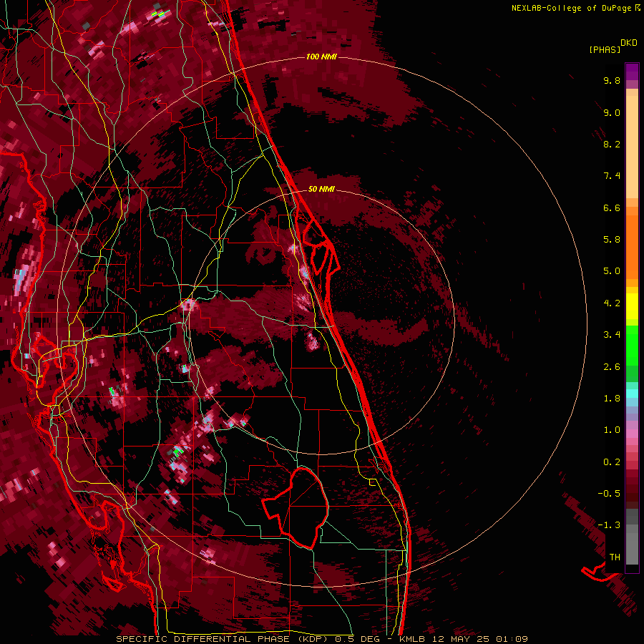644x644 pixels.
Task: Click the -1.3 value on color scale
Action: click(609, 525)
